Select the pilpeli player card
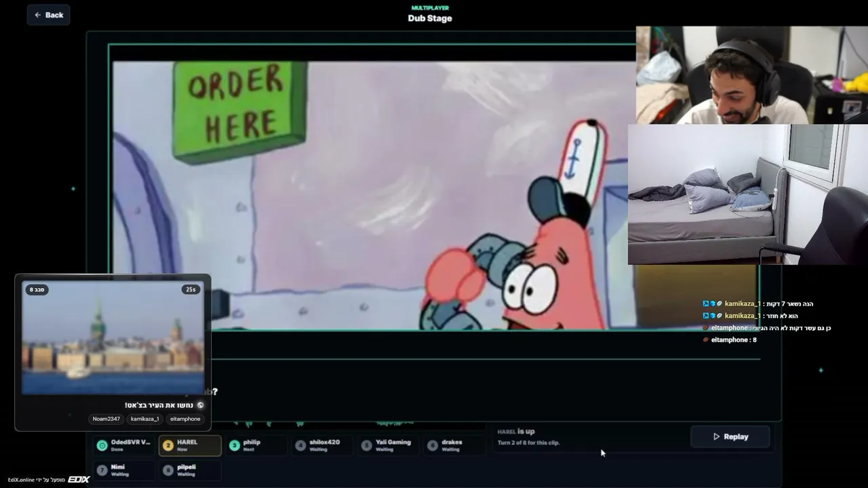 tap(190, 470)
